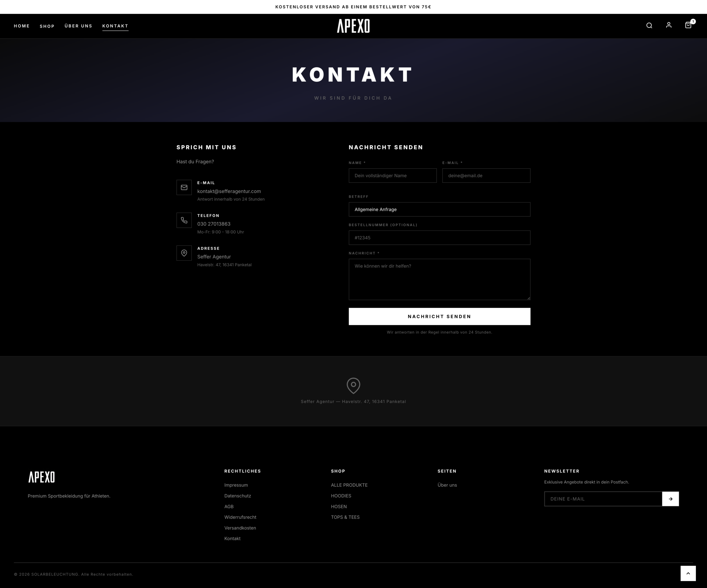707x588 pixels.
Task: Focus the Nachricht text area
Action: point(439,279)
